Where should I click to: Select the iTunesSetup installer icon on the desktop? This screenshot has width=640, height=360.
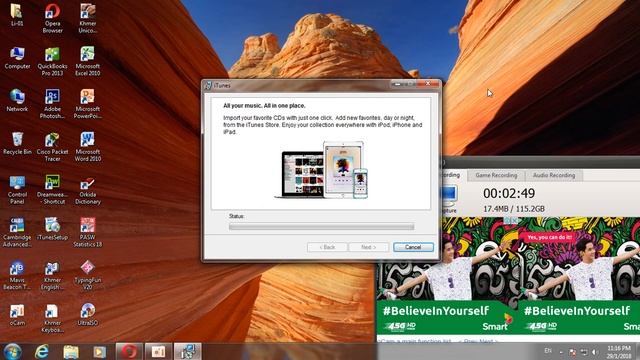(52, 229)
